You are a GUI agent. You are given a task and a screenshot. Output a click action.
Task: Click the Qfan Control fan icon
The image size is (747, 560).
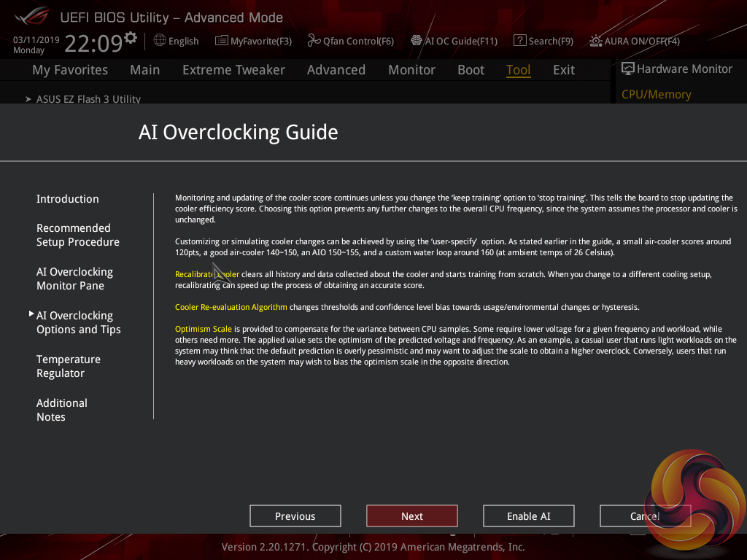tap(314, 41)
